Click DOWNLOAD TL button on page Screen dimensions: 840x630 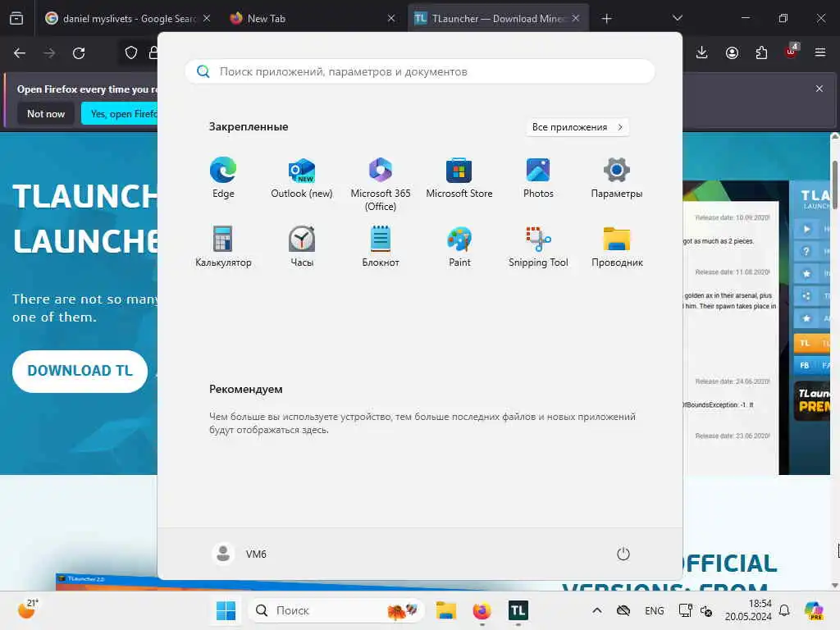pos(80,371)
